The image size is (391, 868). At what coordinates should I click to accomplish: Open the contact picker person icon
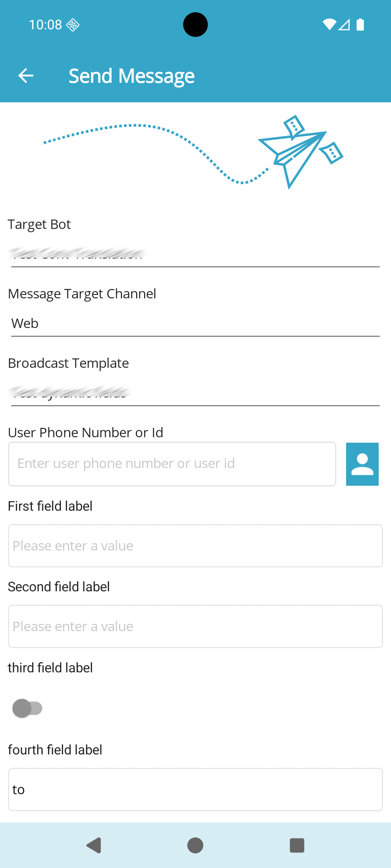click(x=362, y=464)
